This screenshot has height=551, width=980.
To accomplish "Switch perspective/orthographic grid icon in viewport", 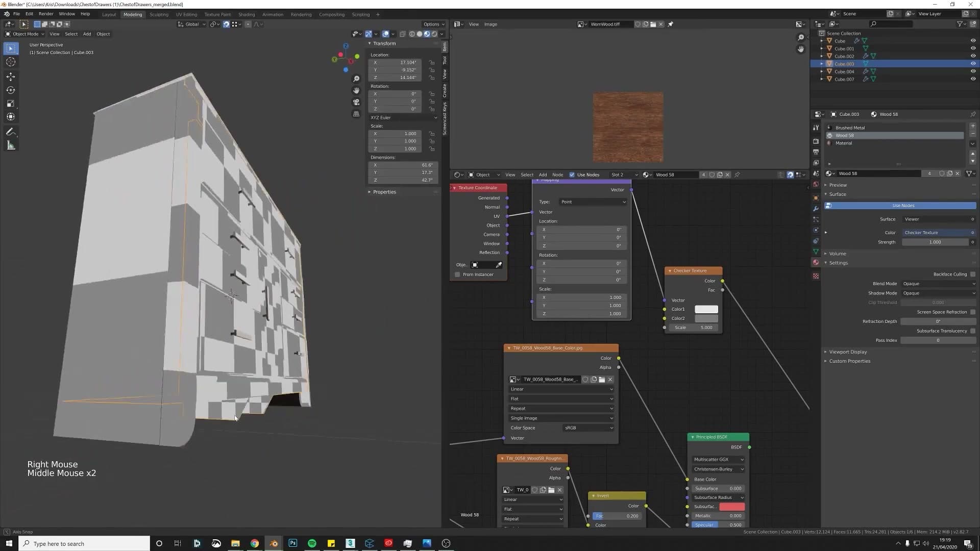I will click(x=356, y=114).
